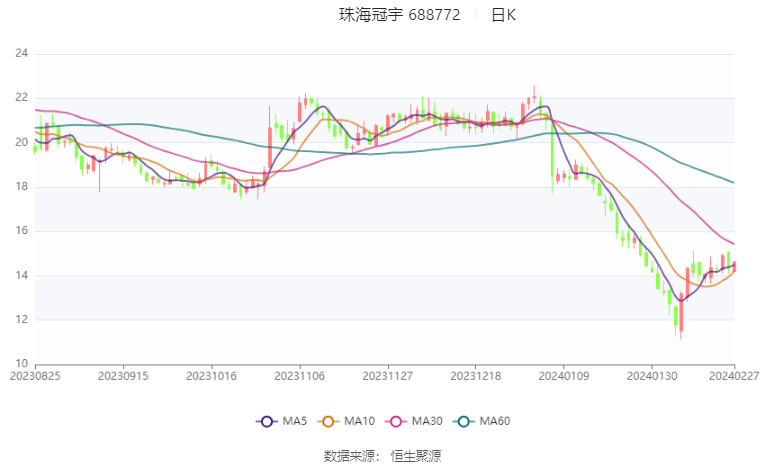765x465 pixels.
Task: Click the chart title 珠海冠宇 688772
Action: 400,15
